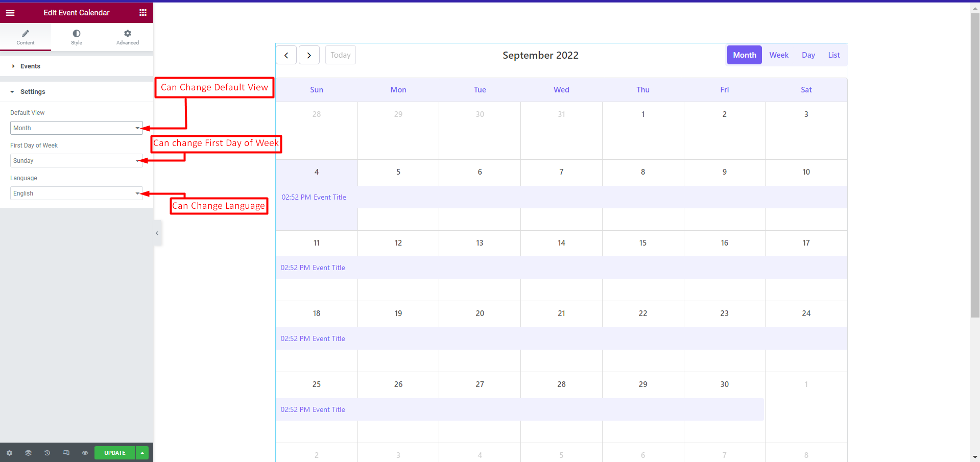Click the Sat column header
This screenshot has height=462, width=980.
[806, 90]
